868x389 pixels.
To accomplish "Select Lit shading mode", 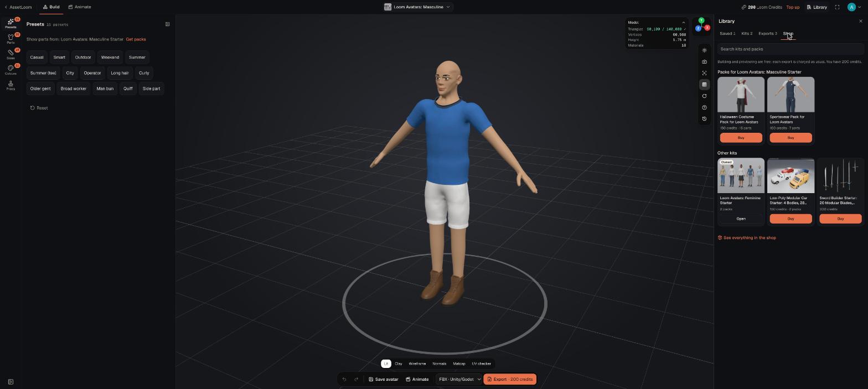I will 386,364.
